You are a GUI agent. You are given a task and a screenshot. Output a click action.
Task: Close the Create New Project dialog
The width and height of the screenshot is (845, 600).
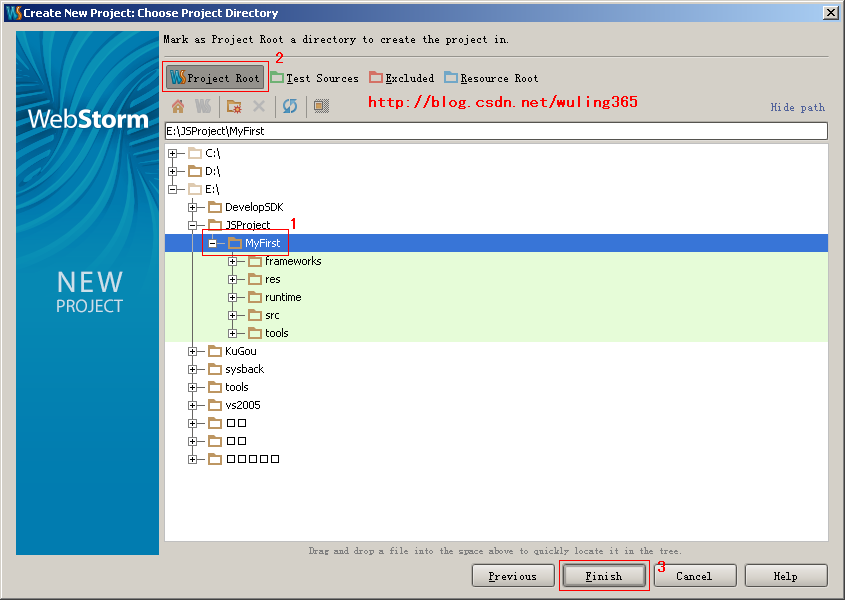(x=831, y=12)
